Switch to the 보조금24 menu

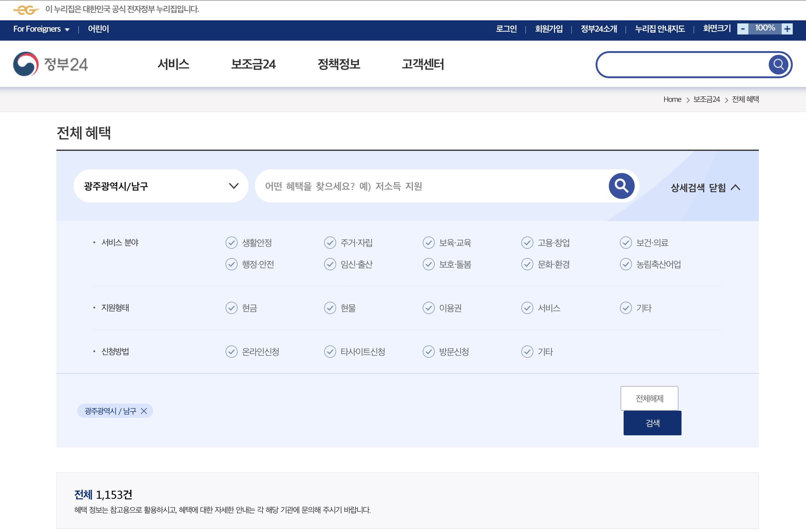coord(253,64)
